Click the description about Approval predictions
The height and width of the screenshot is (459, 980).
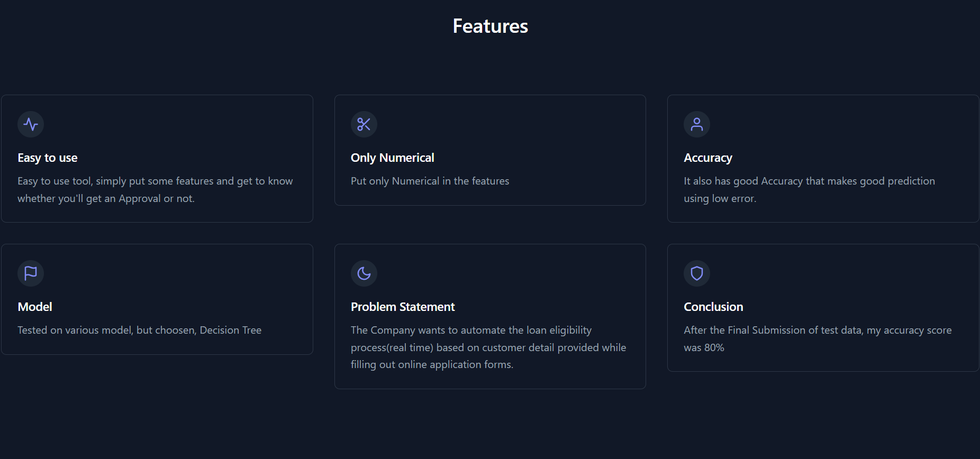(155, 189)
